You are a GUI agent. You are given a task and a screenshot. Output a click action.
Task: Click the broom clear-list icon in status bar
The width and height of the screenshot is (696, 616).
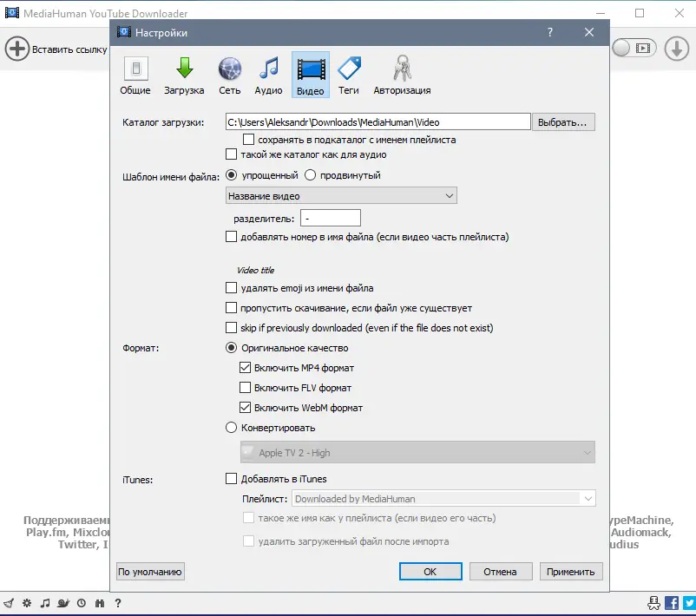[9, 603]
